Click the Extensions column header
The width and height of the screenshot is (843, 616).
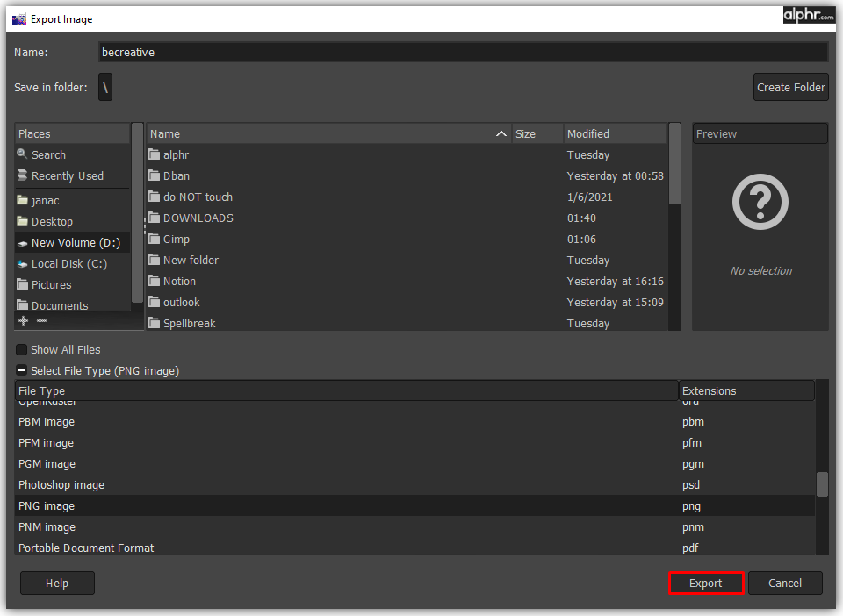[746, 391]
